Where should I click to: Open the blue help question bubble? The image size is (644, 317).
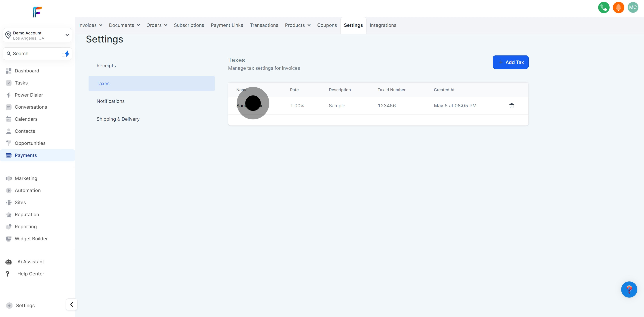point(629,289)
